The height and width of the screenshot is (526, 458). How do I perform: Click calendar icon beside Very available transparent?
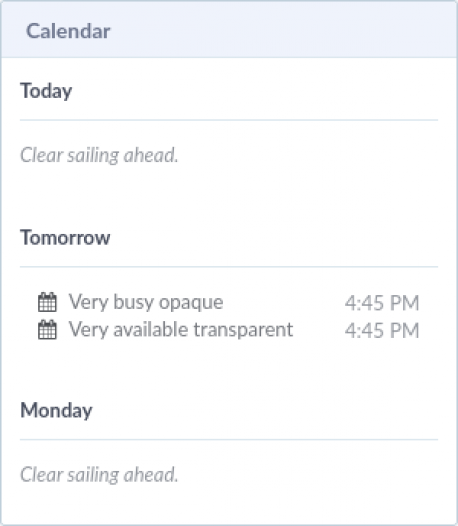(47, 330)
